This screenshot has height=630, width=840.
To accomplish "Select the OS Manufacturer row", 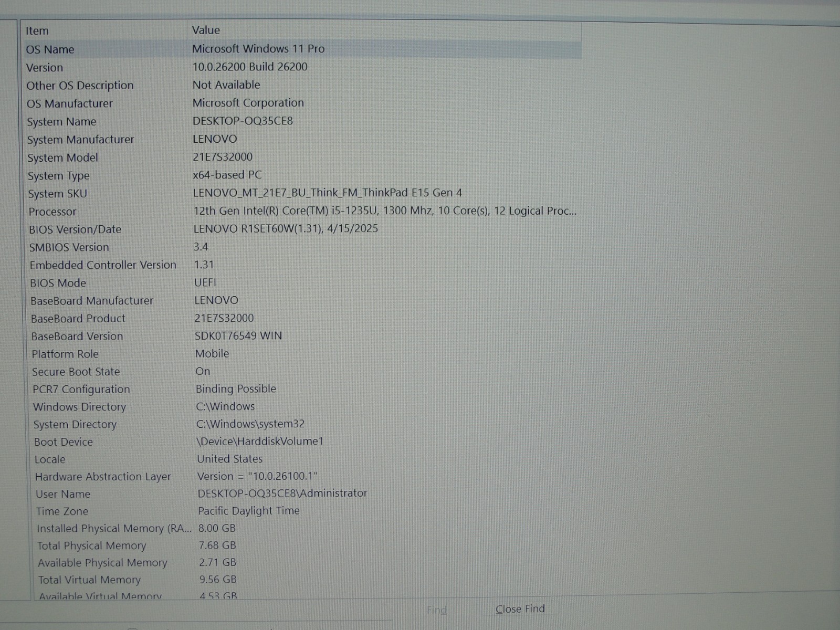I will 70,103.
